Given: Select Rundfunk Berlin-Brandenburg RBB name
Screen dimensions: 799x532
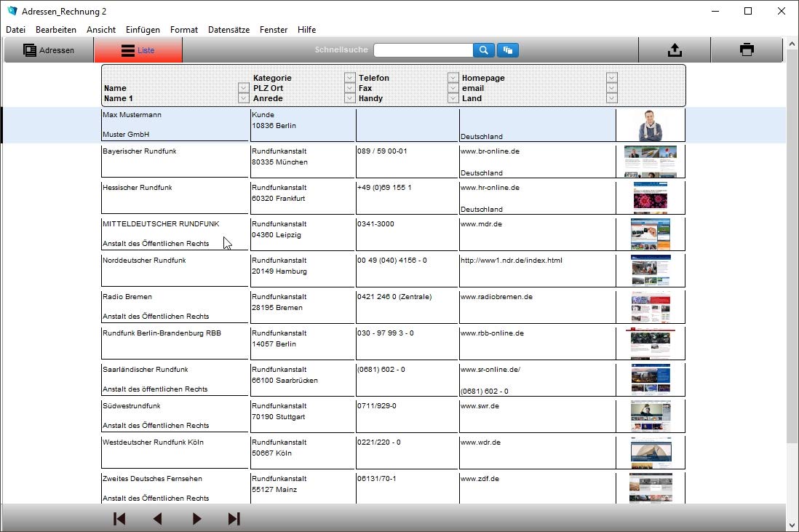Looking at the screenshot, I should pyautogui.click(x=162, y=333).
